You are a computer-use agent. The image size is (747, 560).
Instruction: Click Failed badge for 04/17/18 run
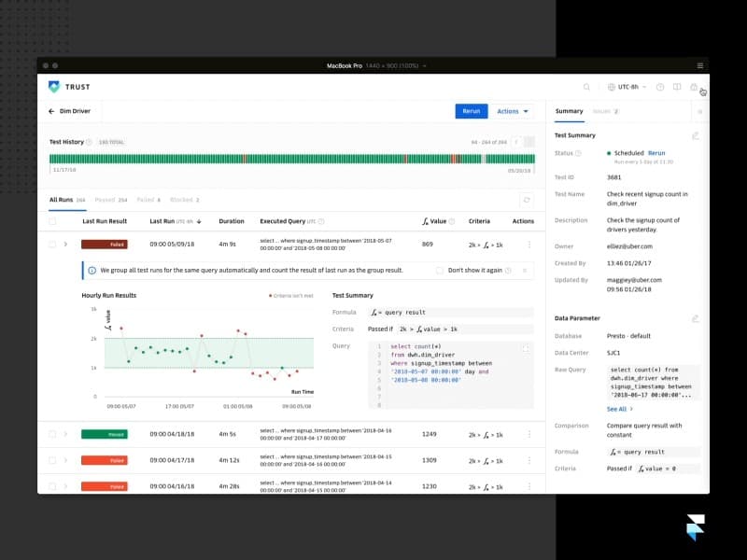point(105,460)
